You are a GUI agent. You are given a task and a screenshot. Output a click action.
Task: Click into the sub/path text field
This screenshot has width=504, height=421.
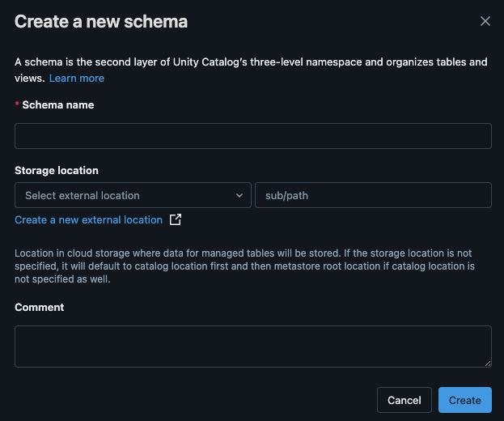click(x=373, y=195)
